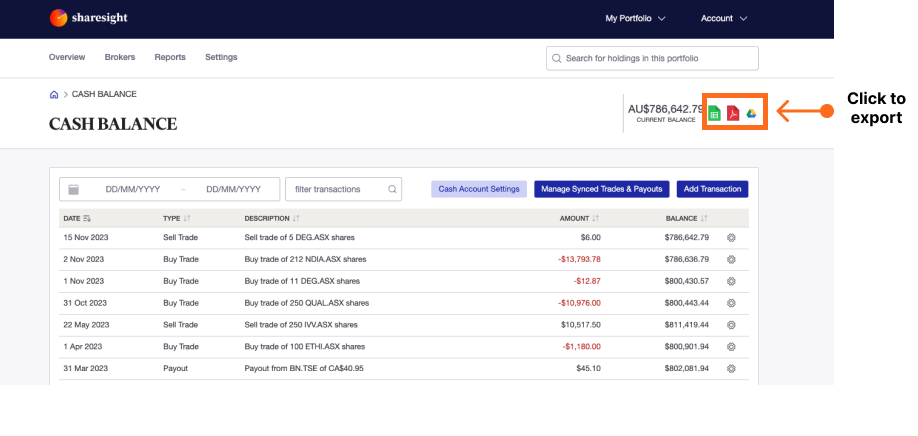Sort transactions by Description column
This screenshot has width=918, height=436.
(272, 218)
